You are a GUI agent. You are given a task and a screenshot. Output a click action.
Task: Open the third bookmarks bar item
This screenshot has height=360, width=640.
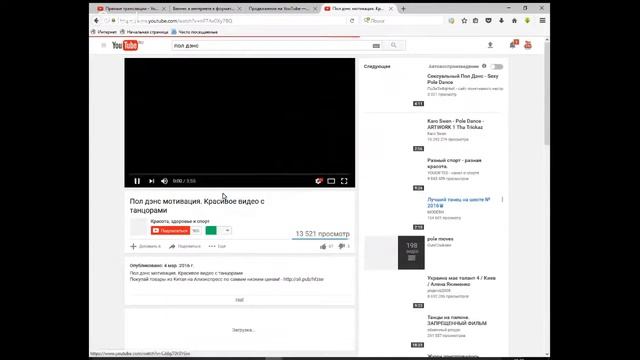(x=194, y=32)
